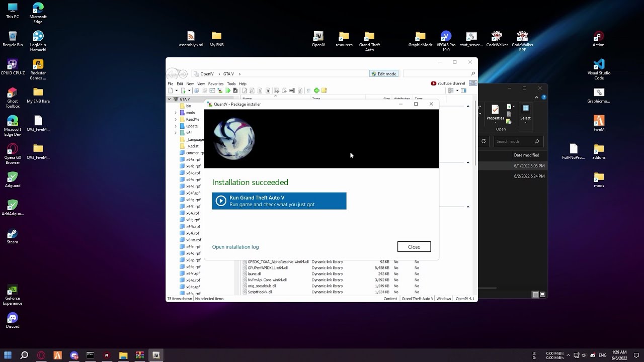
Task: Expand the x64 folder in tree
Action: [176, 133]
